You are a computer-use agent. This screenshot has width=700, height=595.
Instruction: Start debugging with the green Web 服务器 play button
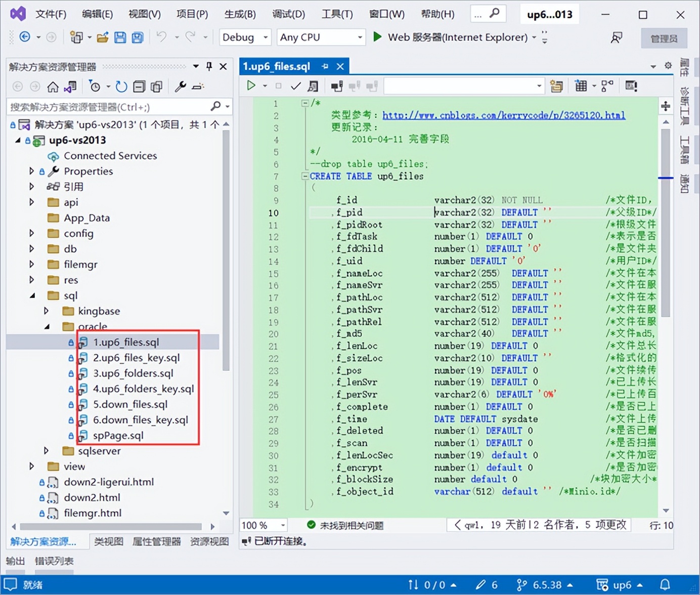coord(377,37)
